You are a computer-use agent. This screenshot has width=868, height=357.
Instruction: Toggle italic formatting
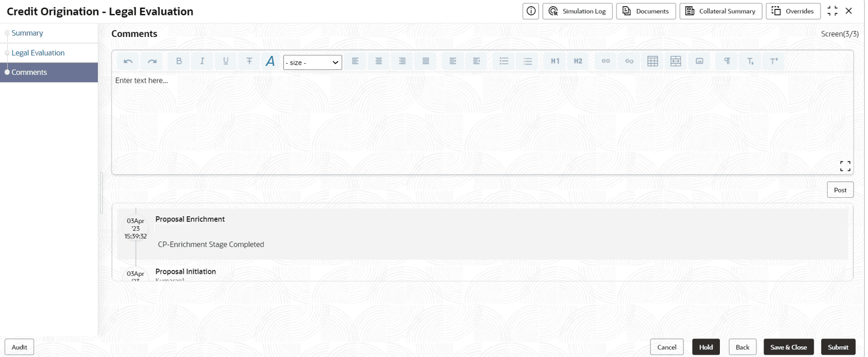coord(202,61)
